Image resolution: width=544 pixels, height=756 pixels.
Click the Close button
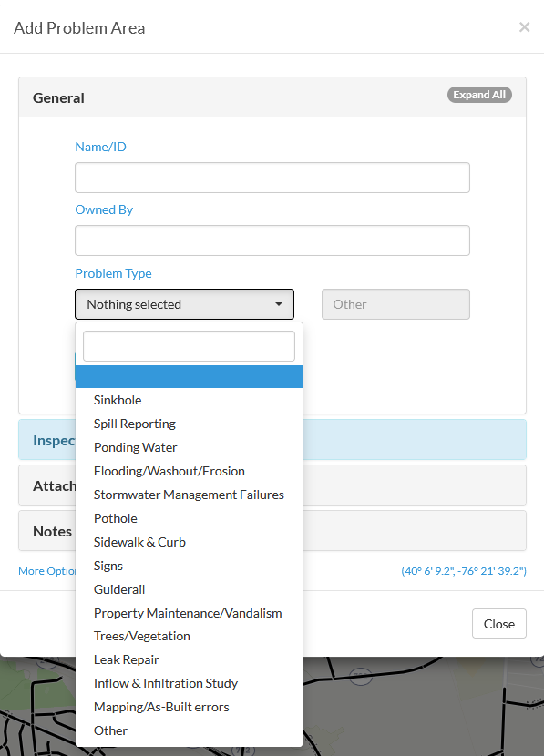499,624
